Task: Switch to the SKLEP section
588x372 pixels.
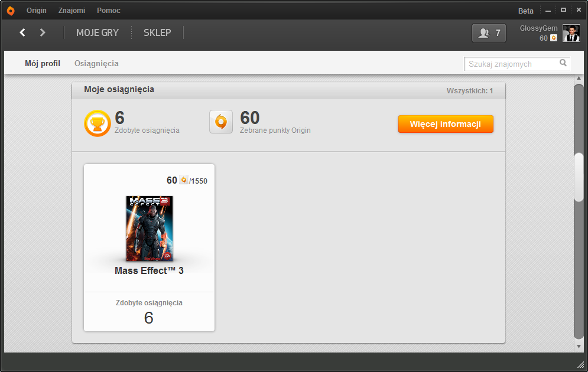Action: 157,32
